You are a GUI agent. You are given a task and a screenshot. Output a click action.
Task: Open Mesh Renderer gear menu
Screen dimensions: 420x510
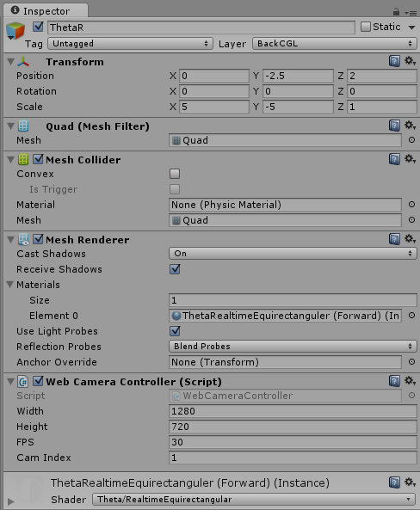[410, 239]
